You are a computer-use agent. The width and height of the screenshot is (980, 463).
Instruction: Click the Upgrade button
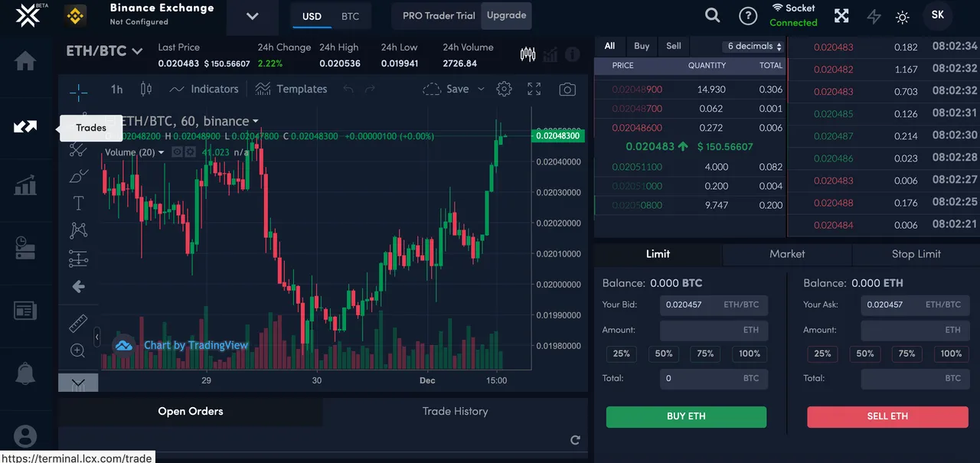506,15
